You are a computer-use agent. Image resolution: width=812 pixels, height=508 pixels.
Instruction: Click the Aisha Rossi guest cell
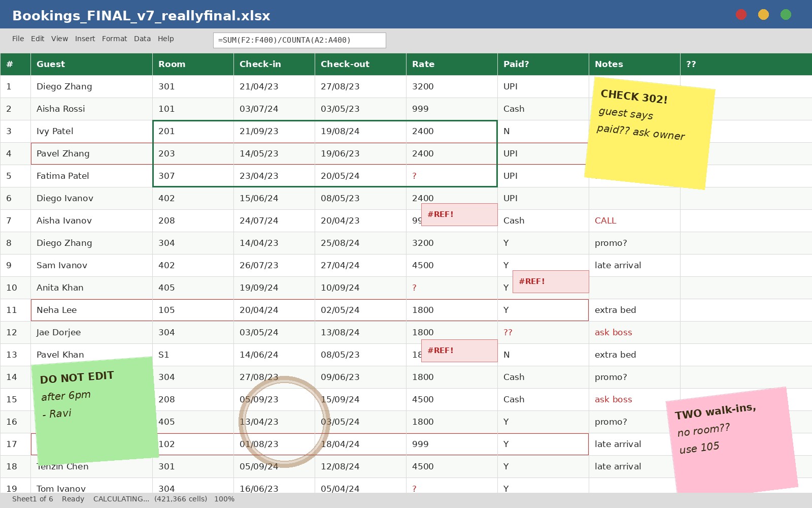[x=91, y=109]
